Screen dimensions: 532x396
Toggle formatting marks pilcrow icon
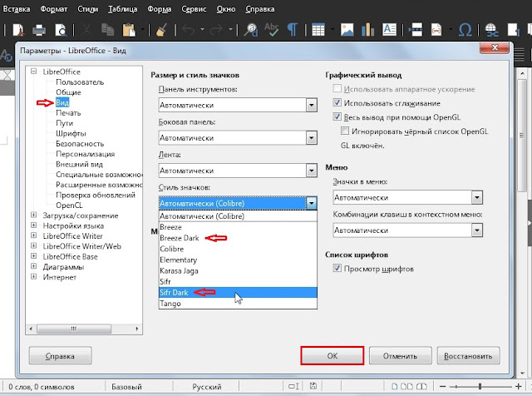(292, 30)
